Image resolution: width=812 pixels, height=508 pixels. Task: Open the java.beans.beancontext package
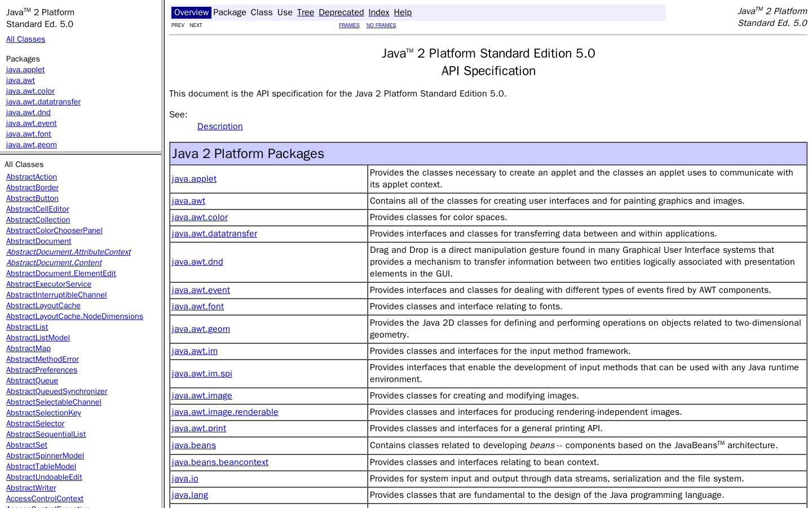coord(220,462)
